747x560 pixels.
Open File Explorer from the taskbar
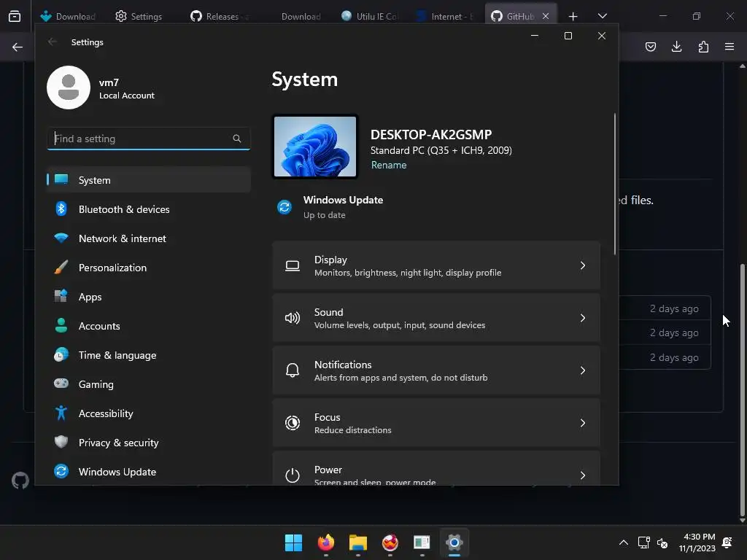357,542
